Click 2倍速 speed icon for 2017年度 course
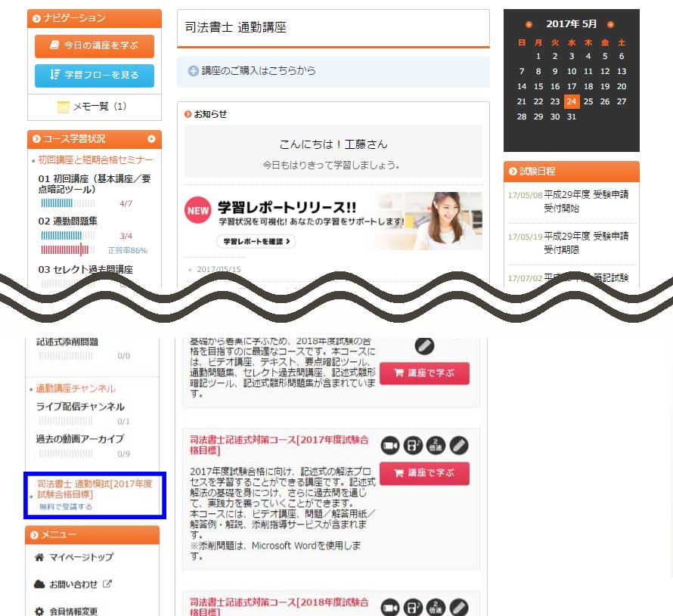Viewport: 673px width, 616px height. (x=436, y=446)
